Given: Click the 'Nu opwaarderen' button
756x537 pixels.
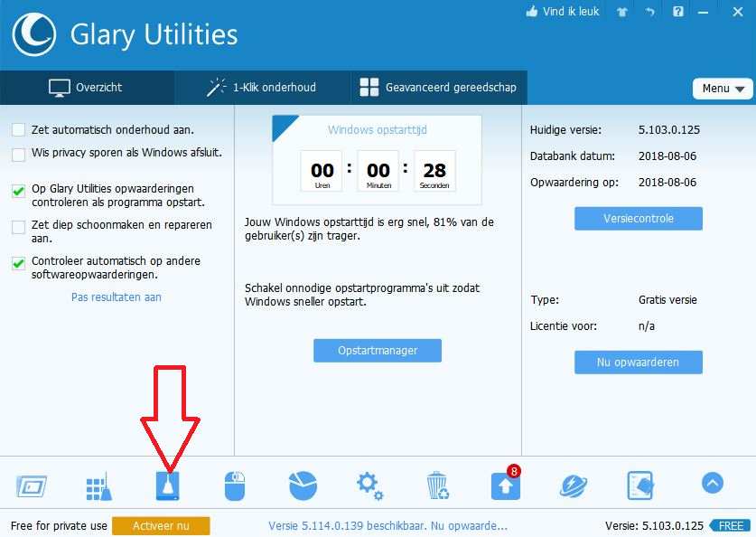Looking at the screenshot, I should [639, 363].
